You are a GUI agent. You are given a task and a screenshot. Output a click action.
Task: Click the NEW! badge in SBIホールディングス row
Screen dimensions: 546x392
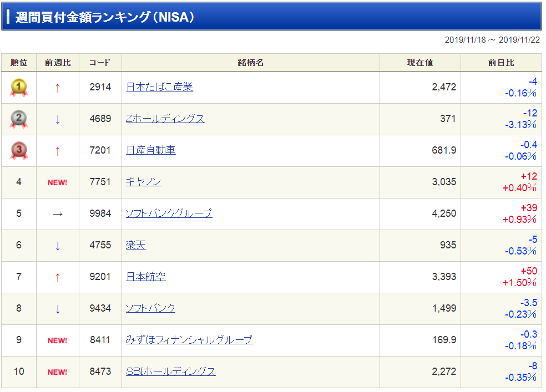click(x=58, y=372)
